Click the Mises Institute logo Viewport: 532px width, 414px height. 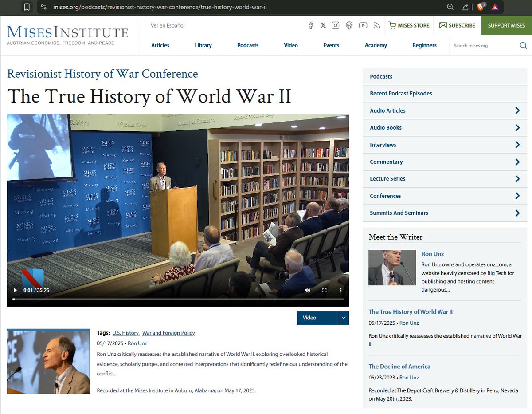tap(67, 35)
